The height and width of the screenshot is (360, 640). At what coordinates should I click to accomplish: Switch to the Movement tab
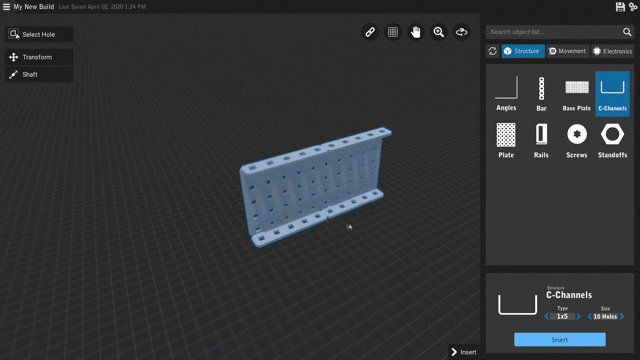568,51
